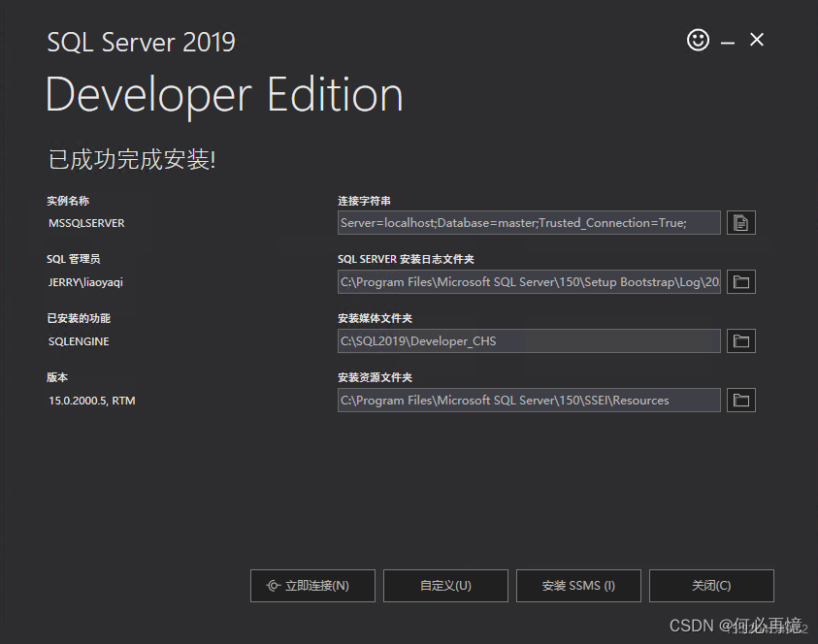Click the 关闭(C) button

(711, 586)
